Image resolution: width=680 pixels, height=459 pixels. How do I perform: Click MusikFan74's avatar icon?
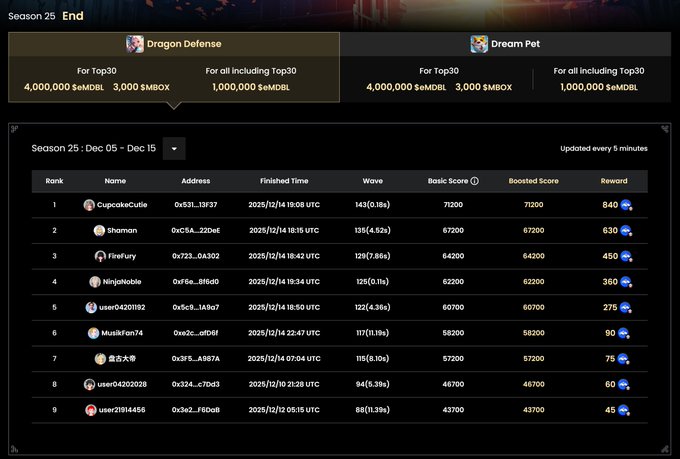[94, 333]
